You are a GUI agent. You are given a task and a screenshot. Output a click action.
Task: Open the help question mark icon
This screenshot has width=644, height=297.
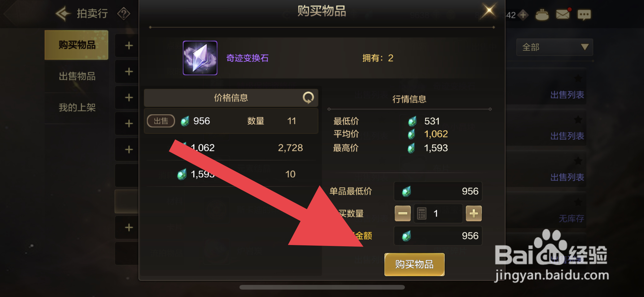(x=124, y=14)
